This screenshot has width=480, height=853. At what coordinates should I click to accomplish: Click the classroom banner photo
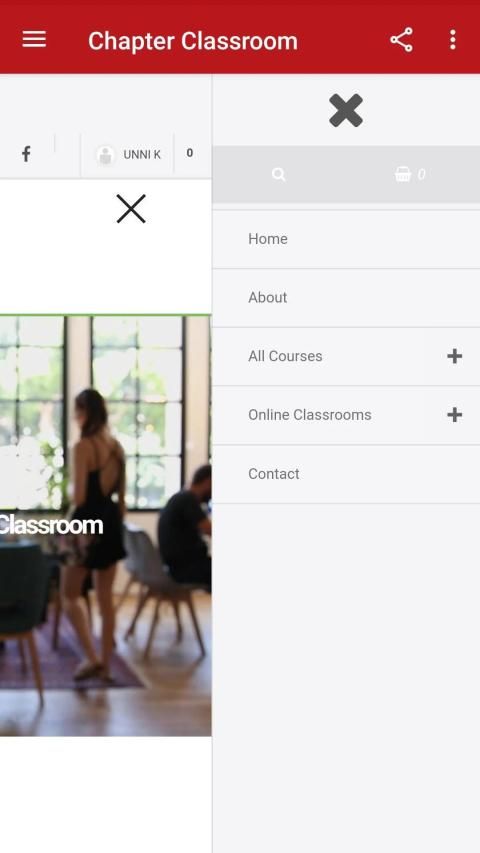click(x=106, y=526)
